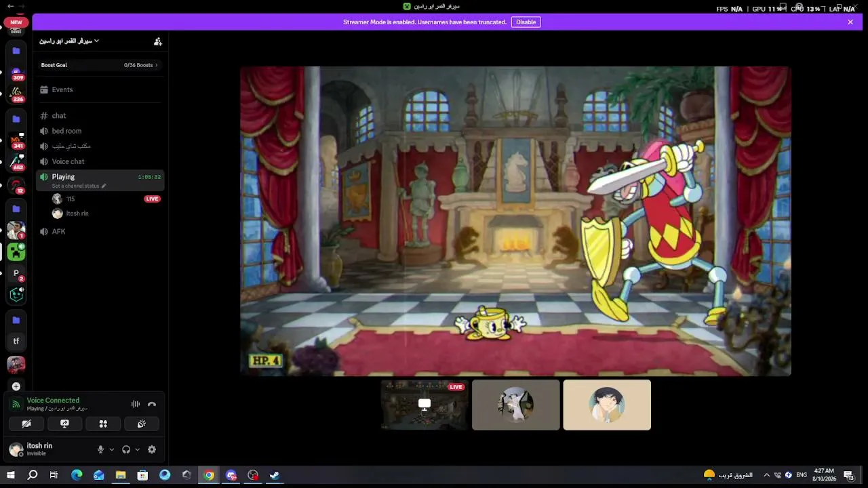Click the red LIVE badge beside 115
Image resolution: width=868 pixels, height=488 pixels.
pos(152,199)
